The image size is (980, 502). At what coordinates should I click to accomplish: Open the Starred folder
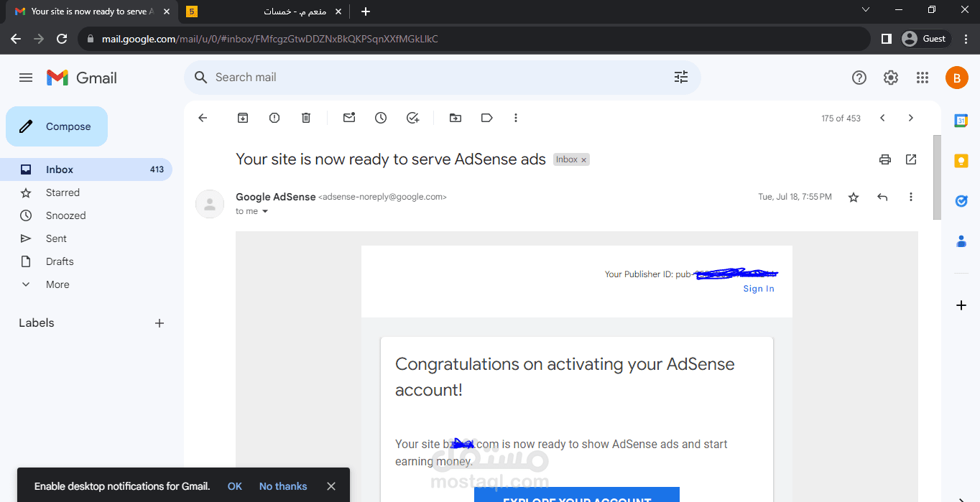(86, 192)
